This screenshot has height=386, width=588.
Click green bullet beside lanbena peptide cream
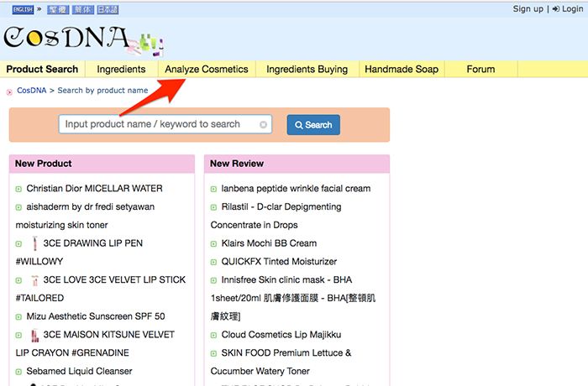(x=213, y=189)
